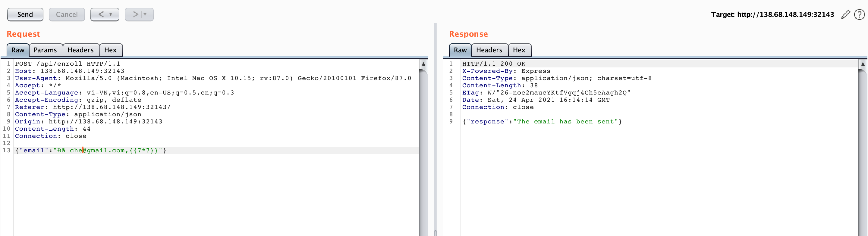This screenshot has width=868, height=236.
Task: Switch to the Response Headers tab
Action: pos(489,50)
